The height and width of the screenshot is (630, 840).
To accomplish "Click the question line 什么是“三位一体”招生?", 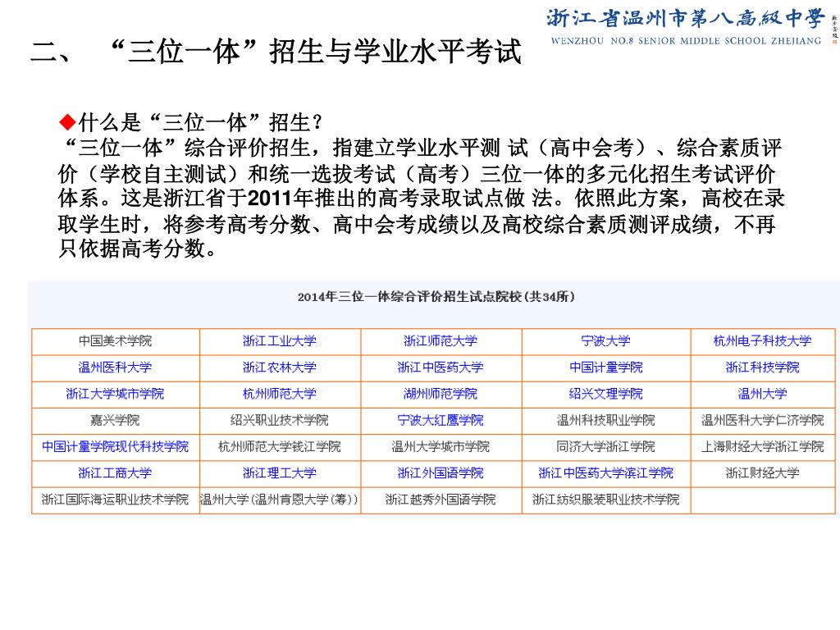I will (200, 123).
